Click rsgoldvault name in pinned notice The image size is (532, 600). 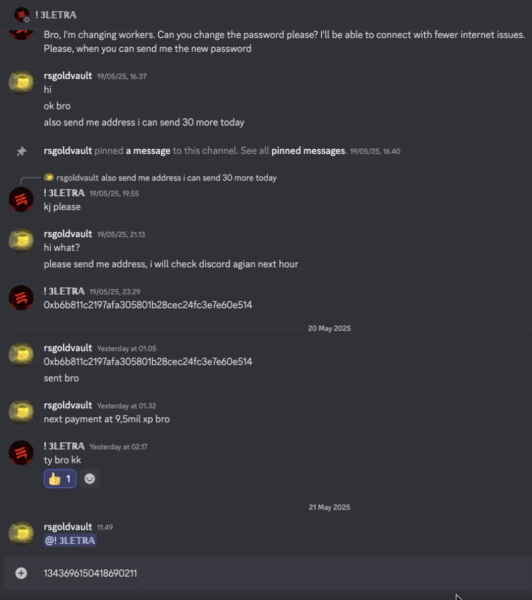click(68, 151)
